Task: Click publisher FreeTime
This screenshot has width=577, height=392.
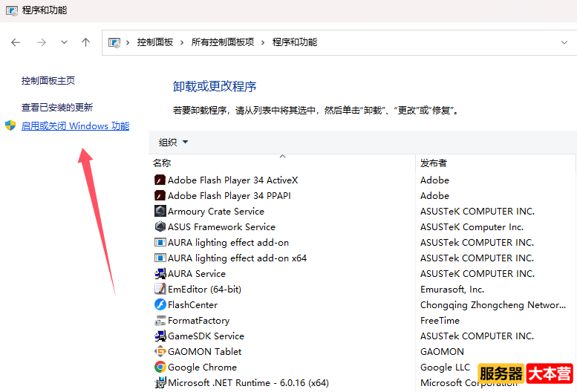Action: 440,321
